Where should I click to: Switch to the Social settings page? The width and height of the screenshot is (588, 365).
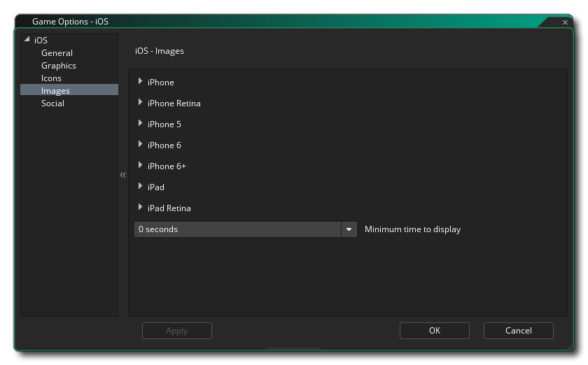coord(52,103)
